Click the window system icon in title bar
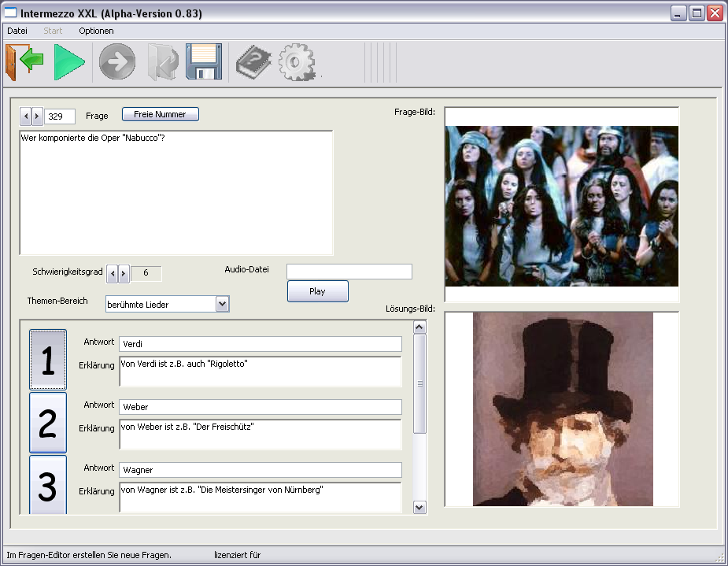Screen dimensions: 728x566 (x=10, y=13)
